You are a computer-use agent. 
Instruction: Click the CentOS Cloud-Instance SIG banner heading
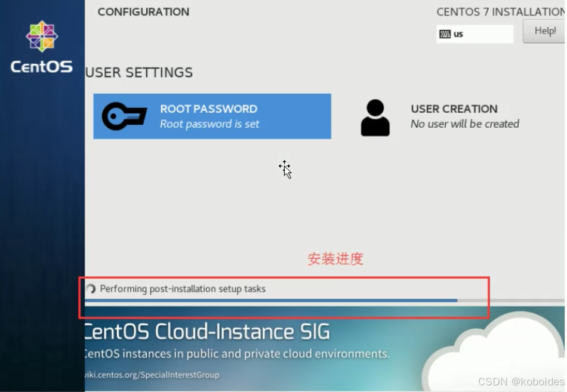(207, 332)
